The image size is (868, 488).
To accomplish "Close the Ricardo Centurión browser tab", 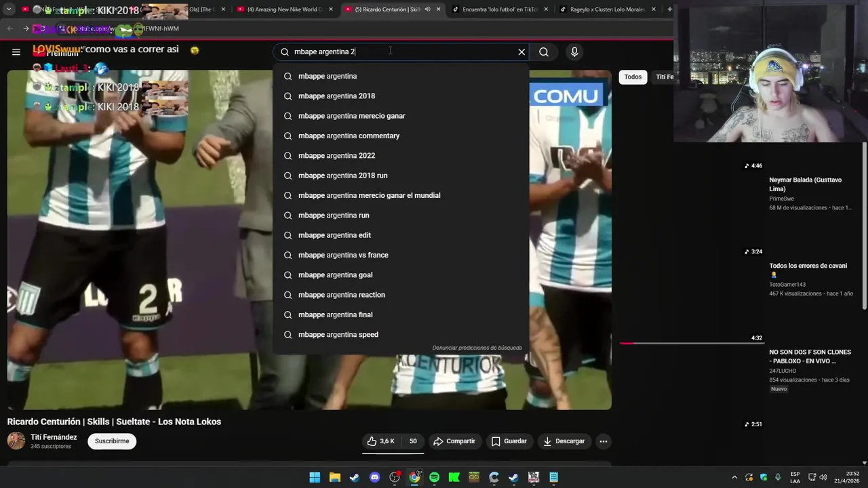I will pos(439,9).
